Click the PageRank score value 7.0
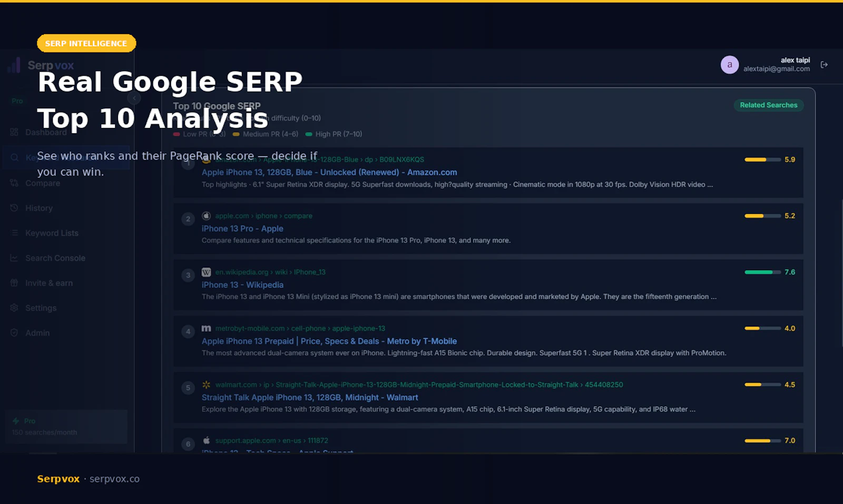 pyautogui.click(x=790, y=441)
